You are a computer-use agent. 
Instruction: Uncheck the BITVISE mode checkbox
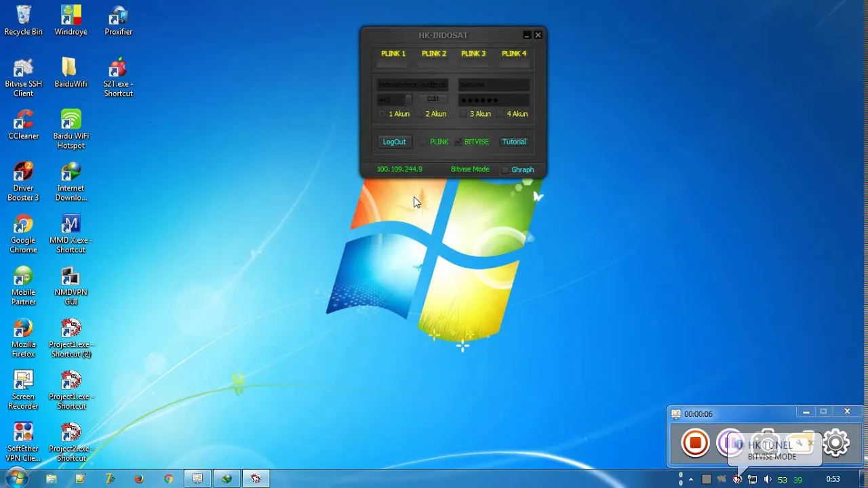click(x=458, y=142)
